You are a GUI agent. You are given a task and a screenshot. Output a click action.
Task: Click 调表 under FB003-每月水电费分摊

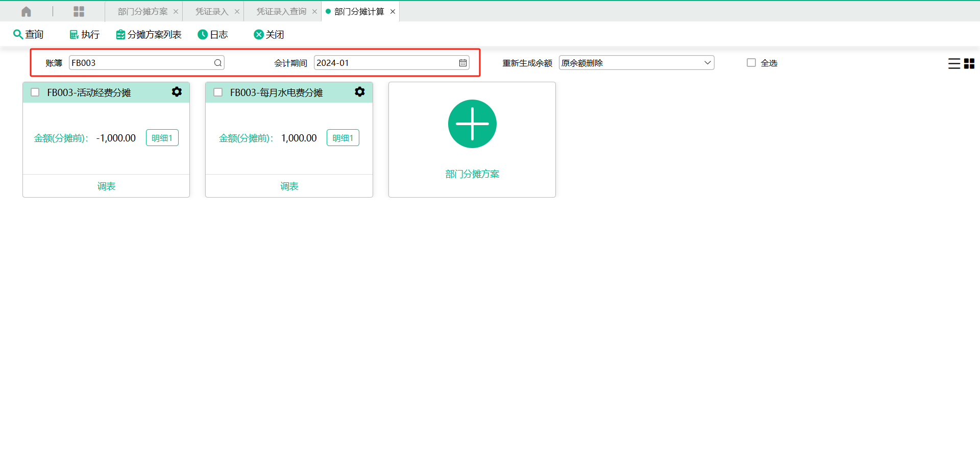pos(289,186)
